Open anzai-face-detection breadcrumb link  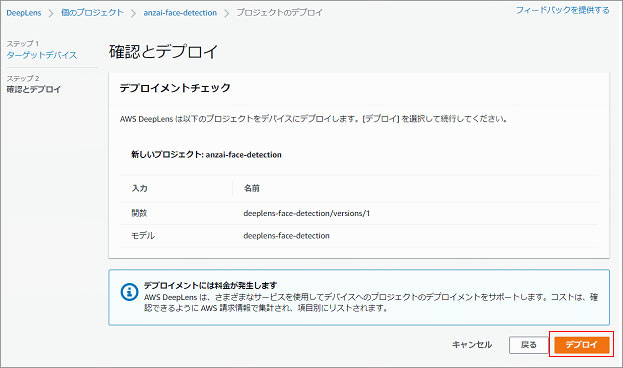180,13
